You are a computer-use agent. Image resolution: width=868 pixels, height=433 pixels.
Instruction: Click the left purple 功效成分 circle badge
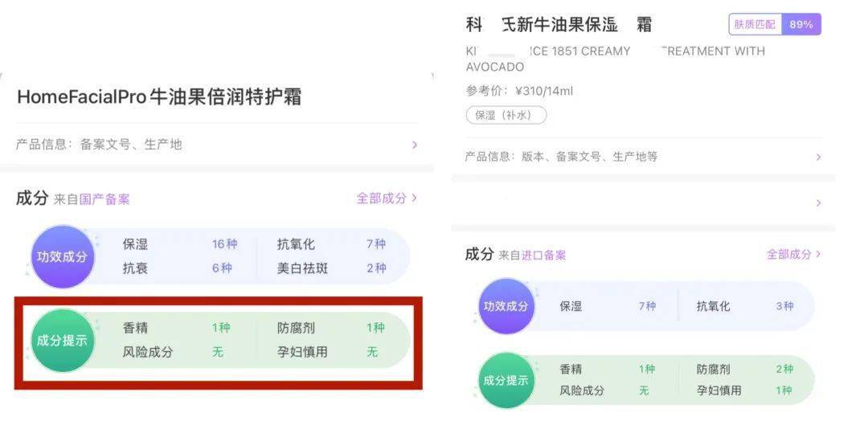(x=62, y=256)
